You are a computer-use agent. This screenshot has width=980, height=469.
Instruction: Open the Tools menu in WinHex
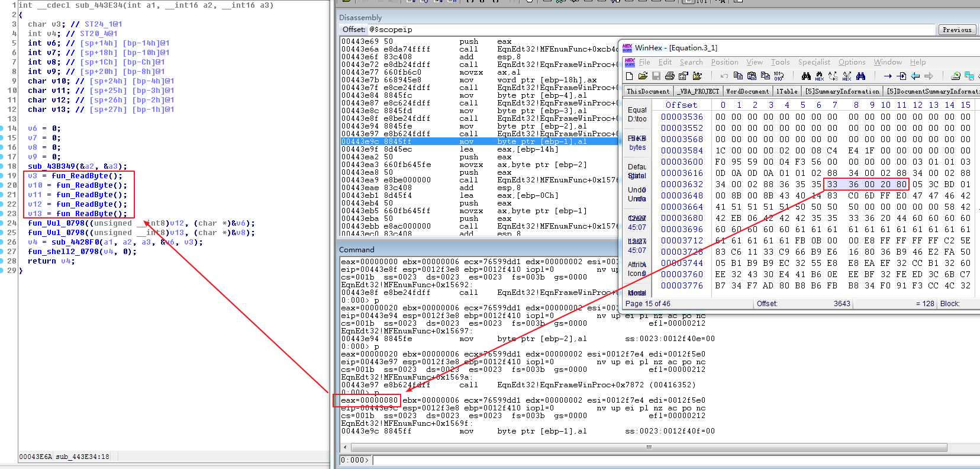click(x=780, y=62)
